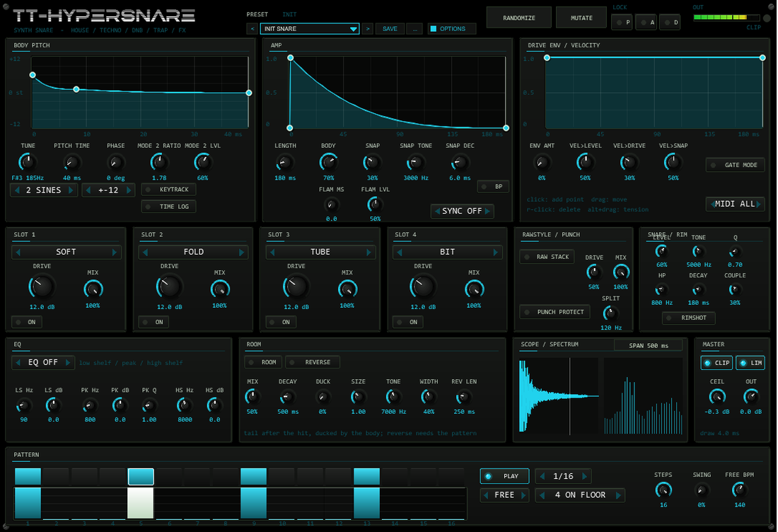
Task: Enable GATE MODE
Action: 735,165
